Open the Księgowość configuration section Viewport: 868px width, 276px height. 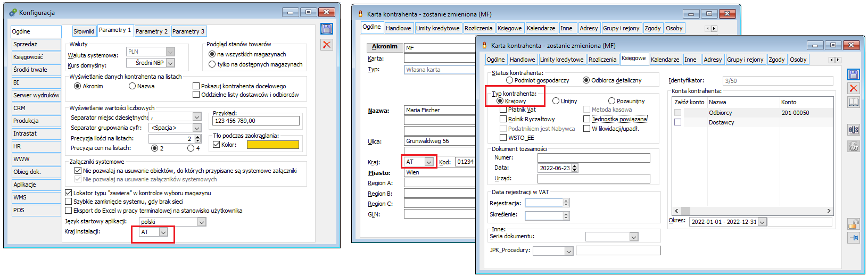[36, 57]
